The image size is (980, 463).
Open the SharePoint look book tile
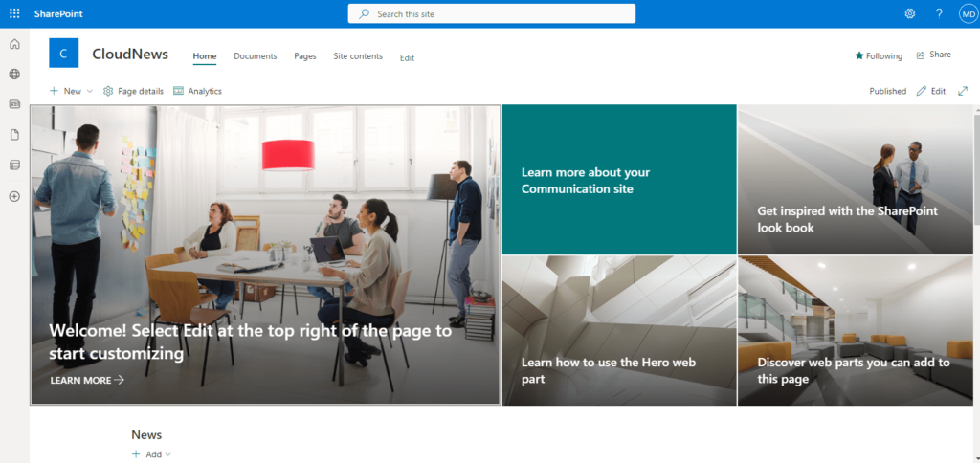pos(855,179)
